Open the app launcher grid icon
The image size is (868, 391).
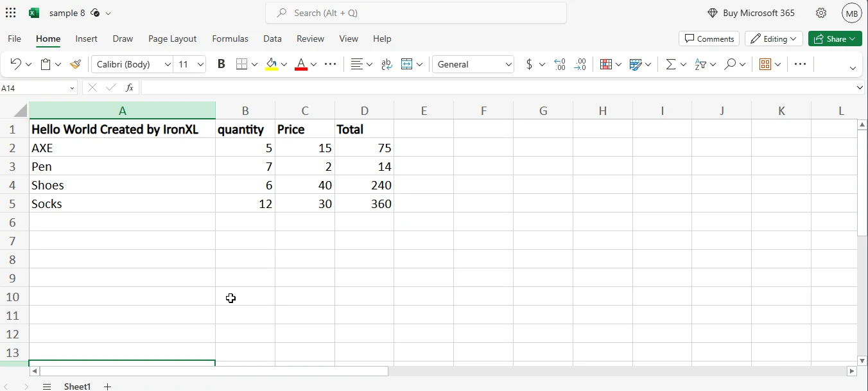coord(11,13)
